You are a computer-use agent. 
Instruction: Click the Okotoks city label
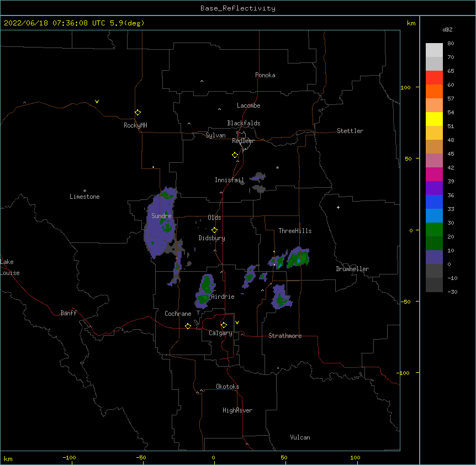click(228, 387)
